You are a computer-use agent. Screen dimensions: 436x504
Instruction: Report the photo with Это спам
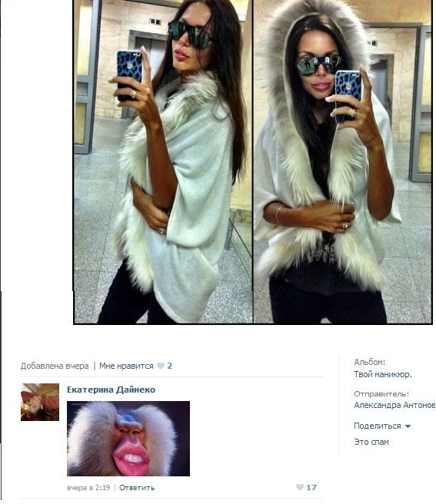[x=371, y=442]
